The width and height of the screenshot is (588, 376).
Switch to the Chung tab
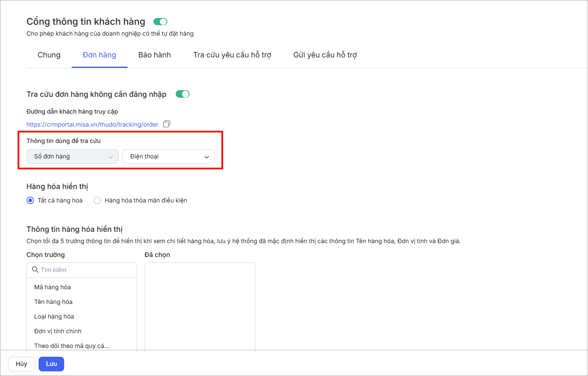click(x=49, y=55)
